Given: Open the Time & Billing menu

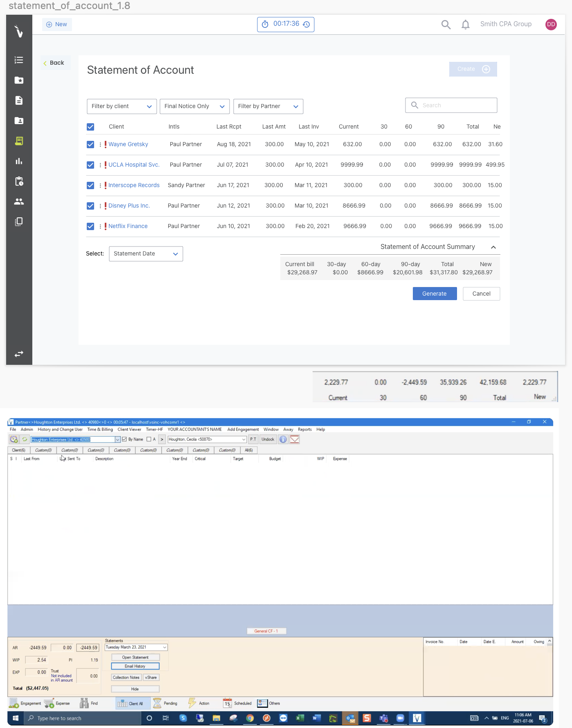Looking at the screenshot, I should pyautogui.click(x=100, y=430).
